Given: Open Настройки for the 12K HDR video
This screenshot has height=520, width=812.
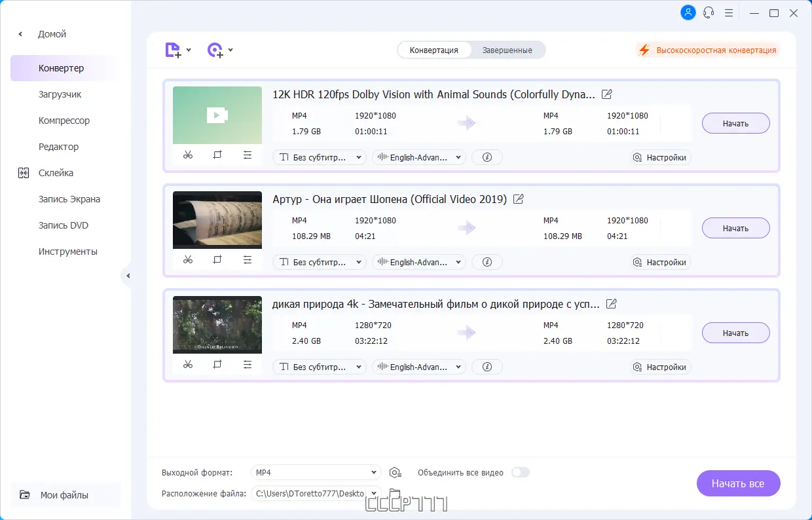Looking at the screenshot, I should (660, 157).
